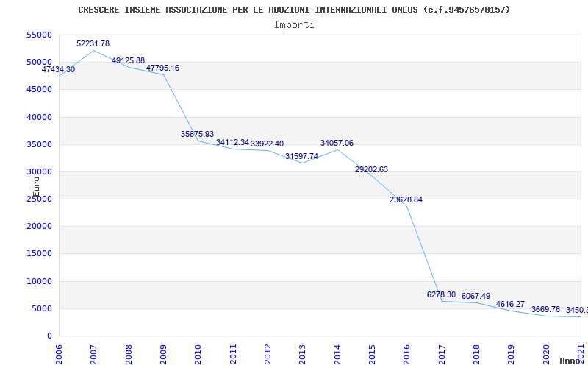Click y-axis tick 25000

pyautogui.click(x=40, y=199)
